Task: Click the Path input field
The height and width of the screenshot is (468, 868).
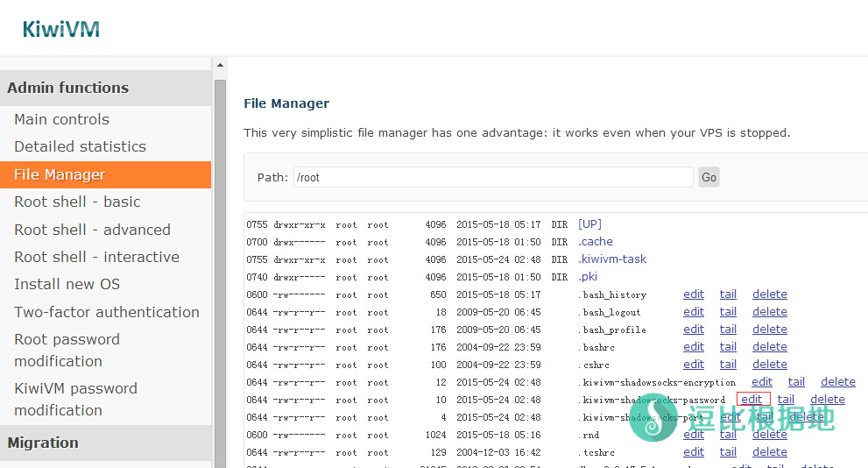Action: 493,177
